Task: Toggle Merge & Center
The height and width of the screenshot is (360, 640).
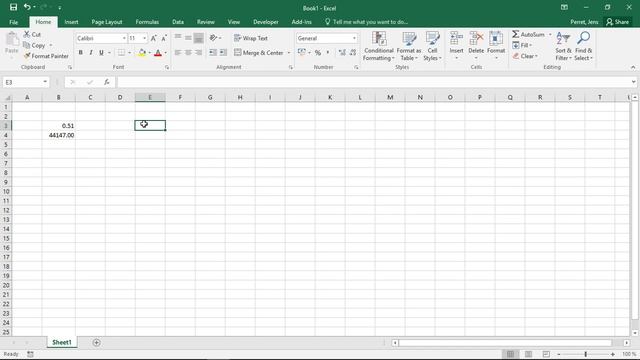Action: pyautogui.click(x=259, y=53)
